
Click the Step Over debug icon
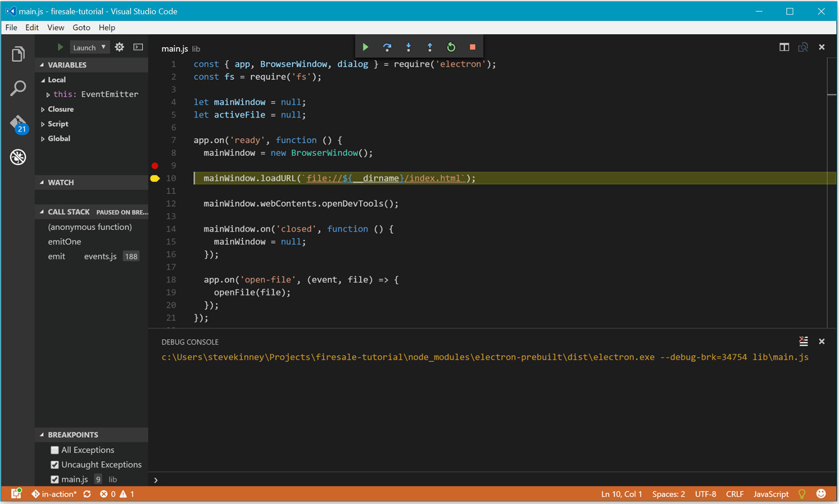point(387,46)
